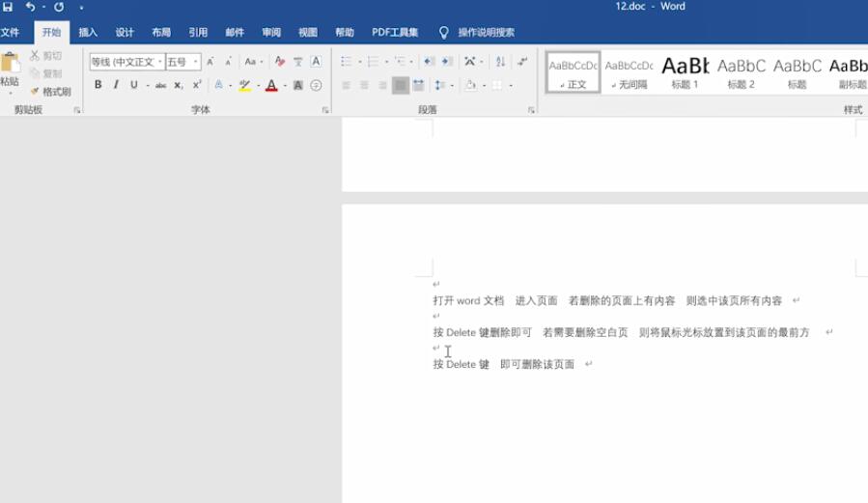Toggle superscript formatting

click(x=197, y=85)
